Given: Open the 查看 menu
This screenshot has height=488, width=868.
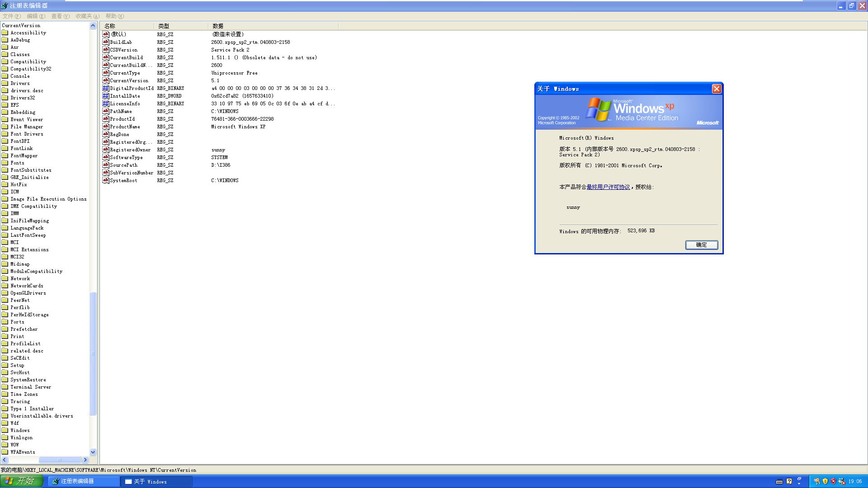Looking at the screenshot, I should (x=60, y=16).
